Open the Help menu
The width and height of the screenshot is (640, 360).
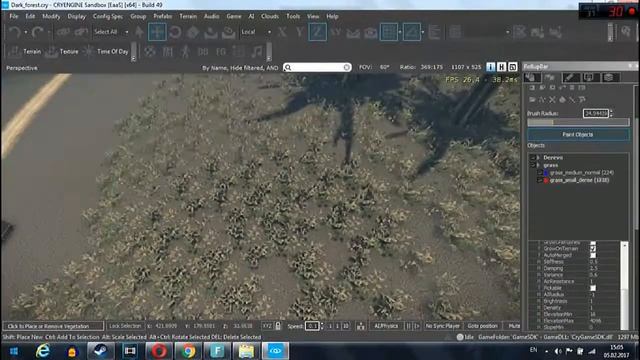point(332,16)
